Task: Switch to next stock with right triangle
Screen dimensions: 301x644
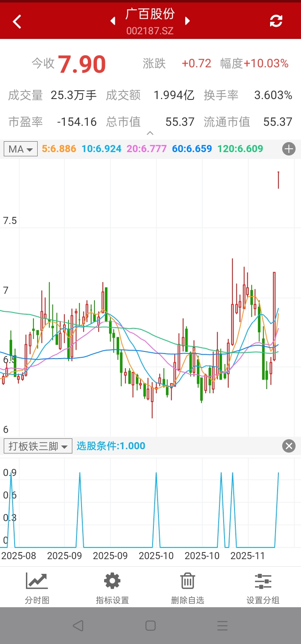Action: pos(187,21)
